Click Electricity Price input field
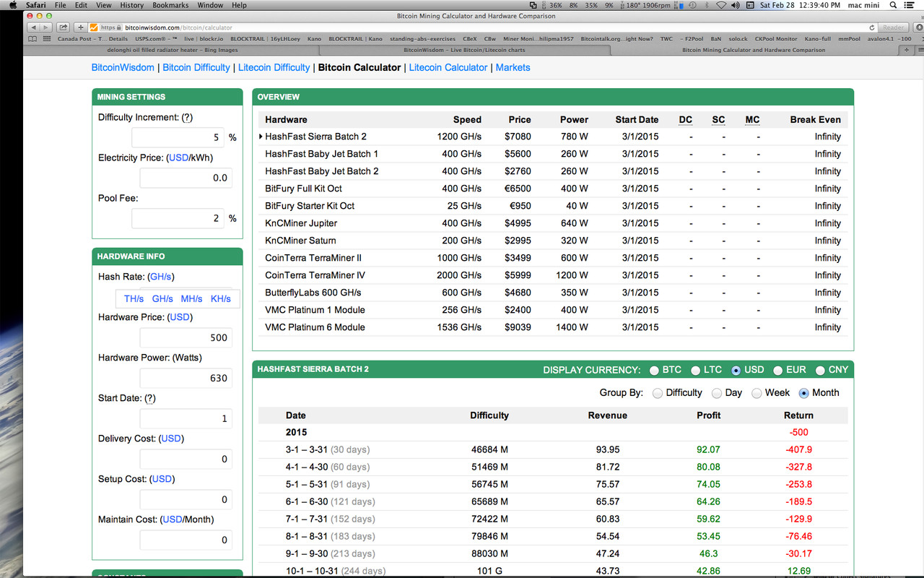The height and width of the screenshot is (578, 924). (186, 178)
